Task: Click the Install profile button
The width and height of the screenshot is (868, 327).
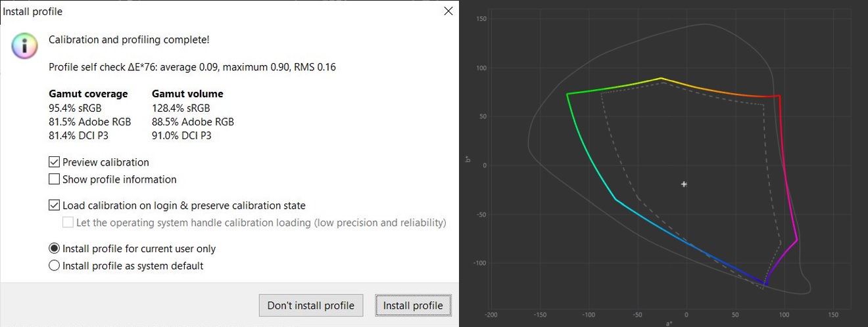Action: tap(413, 305)
